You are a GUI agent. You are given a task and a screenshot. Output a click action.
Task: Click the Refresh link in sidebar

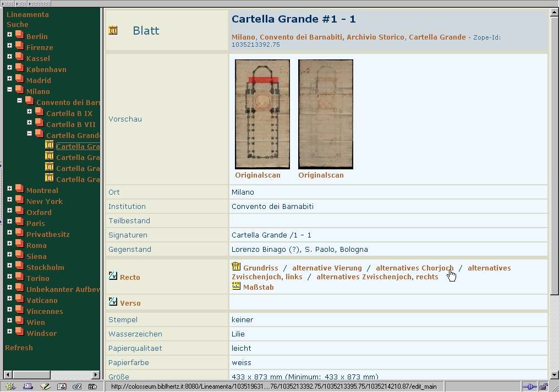(x=19, y=347)
